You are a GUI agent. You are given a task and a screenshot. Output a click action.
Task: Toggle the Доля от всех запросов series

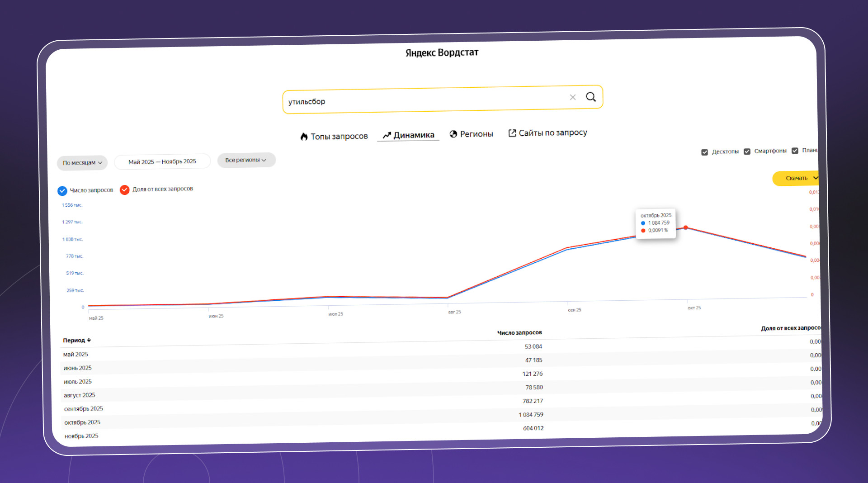tap(124, 190)
